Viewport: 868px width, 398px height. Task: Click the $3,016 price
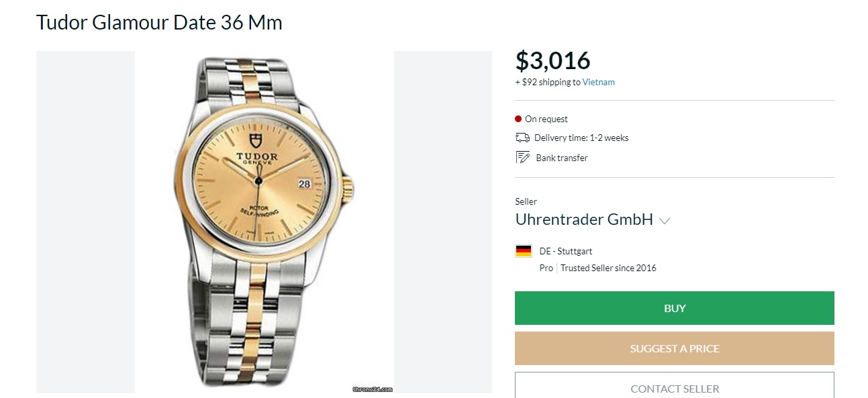pos(552,60)
